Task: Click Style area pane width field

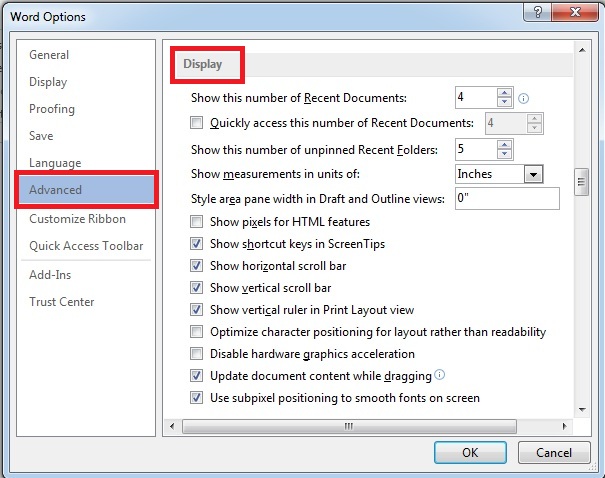Action: point(507,198)
